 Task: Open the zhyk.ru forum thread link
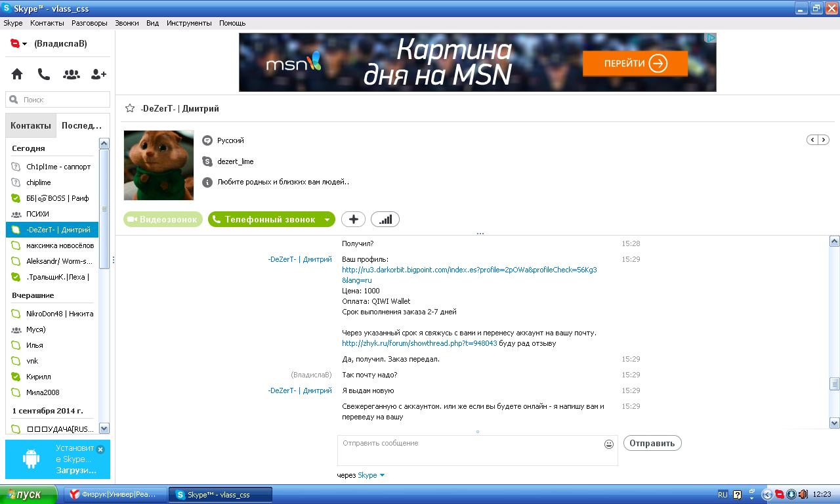419,343
